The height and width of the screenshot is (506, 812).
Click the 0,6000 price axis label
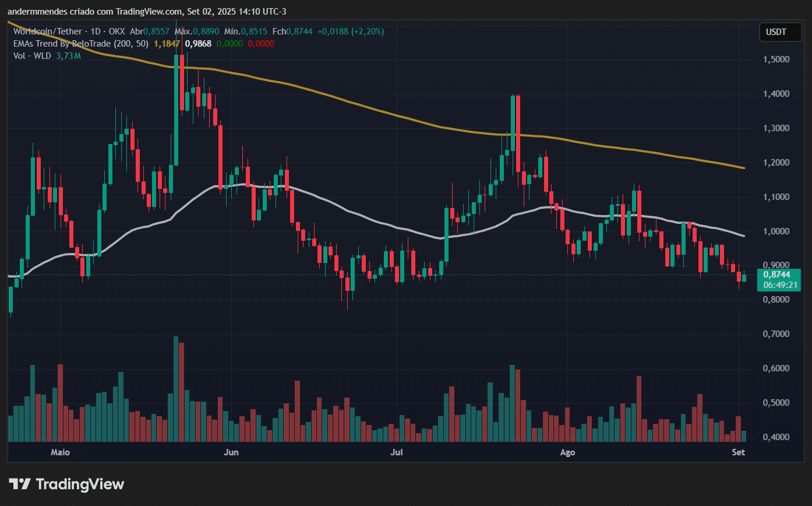pyautogui.click(x=776, y=369)
